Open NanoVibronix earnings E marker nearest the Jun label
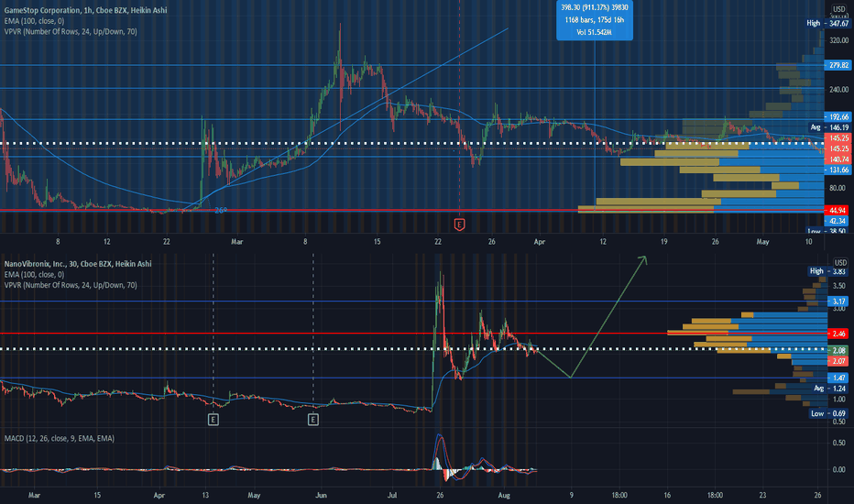Screen dimensions: 854x504 tap(313, 420)
